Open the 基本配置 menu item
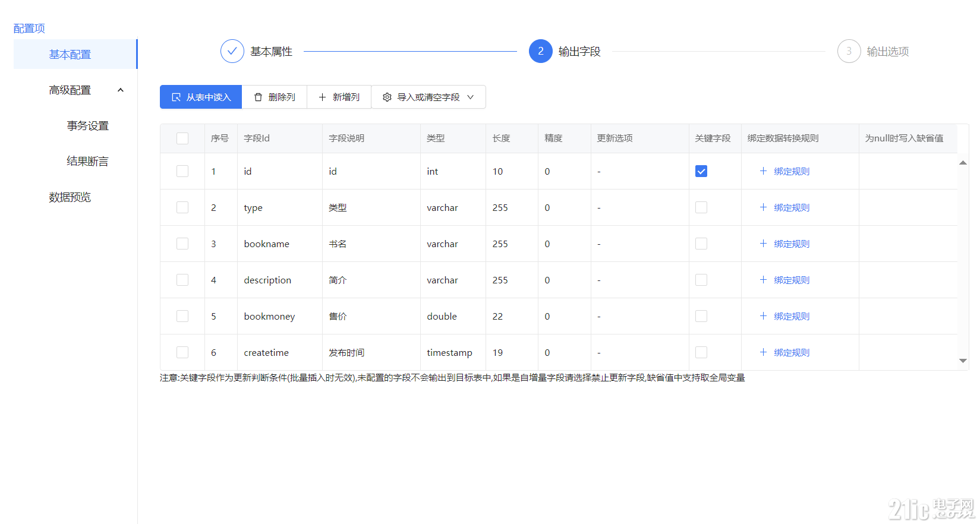The image size is (980, 524). [x=75, y=54]
